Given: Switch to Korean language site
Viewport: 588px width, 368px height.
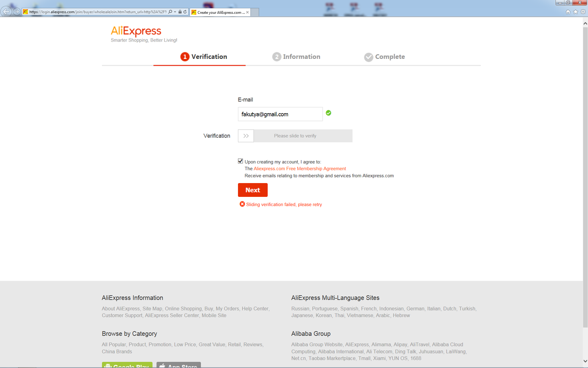Looking at the screenshot, I should 323,316.
